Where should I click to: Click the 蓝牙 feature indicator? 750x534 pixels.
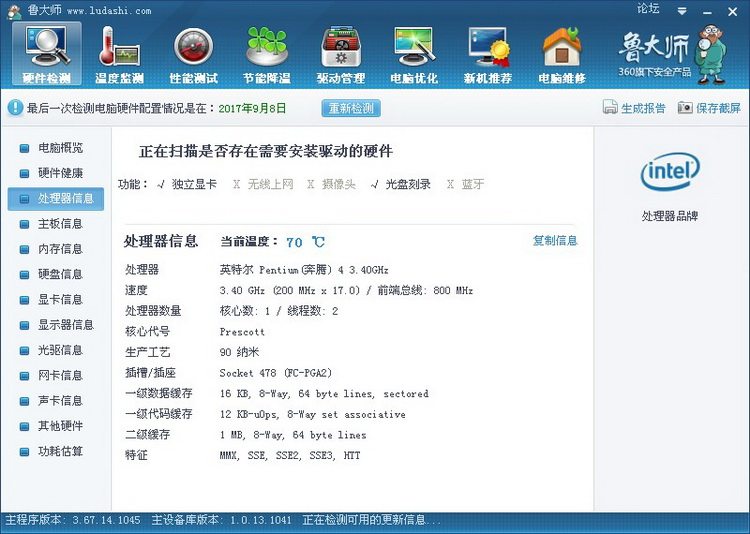click(465, 184)
